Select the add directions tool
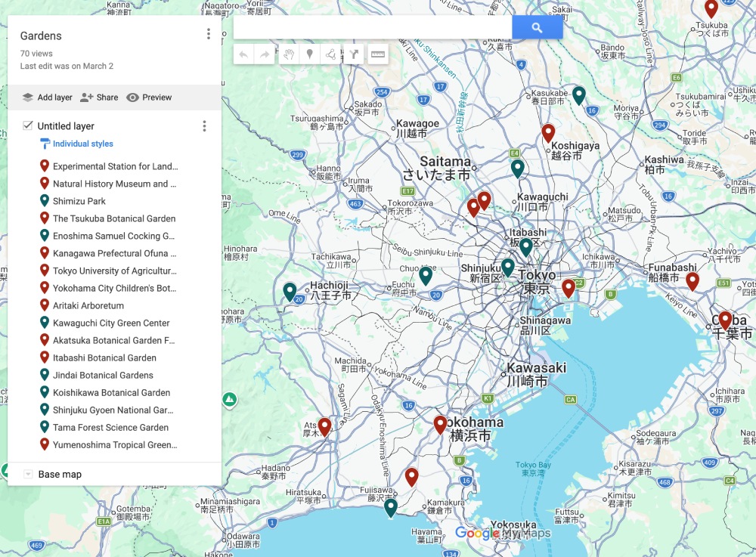The image size is (756, 557). pyautogui.click(x=353, y=54)
